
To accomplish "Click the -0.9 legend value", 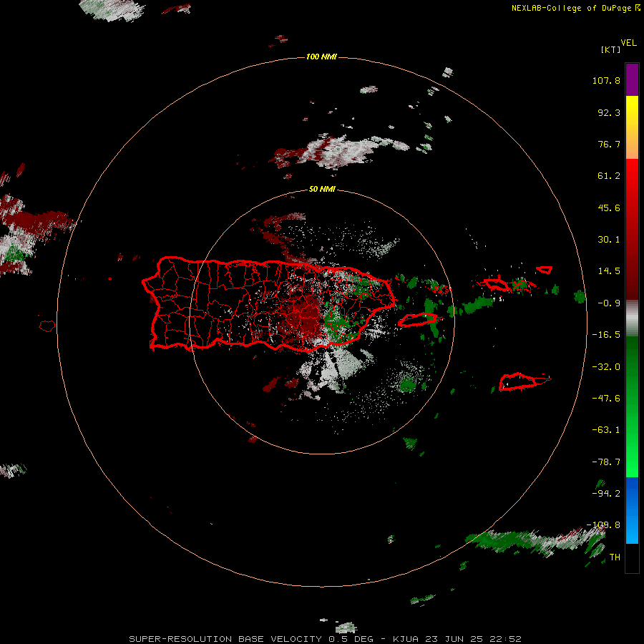I will [609, 303].
